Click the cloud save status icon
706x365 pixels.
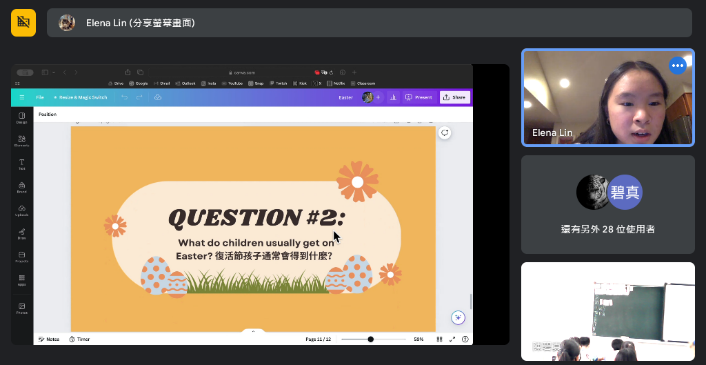click(158, 97)
